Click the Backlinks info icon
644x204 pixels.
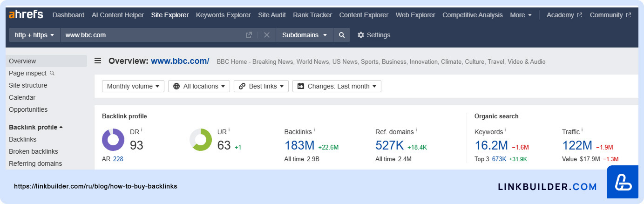click(x=315, y=130)
